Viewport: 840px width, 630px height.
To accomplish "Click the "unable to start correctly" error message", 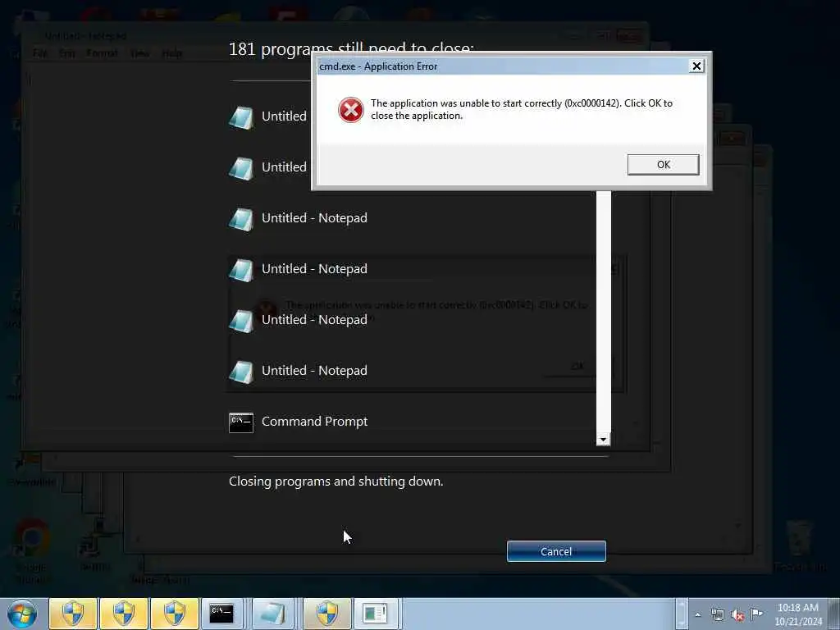I will (521, 109).
